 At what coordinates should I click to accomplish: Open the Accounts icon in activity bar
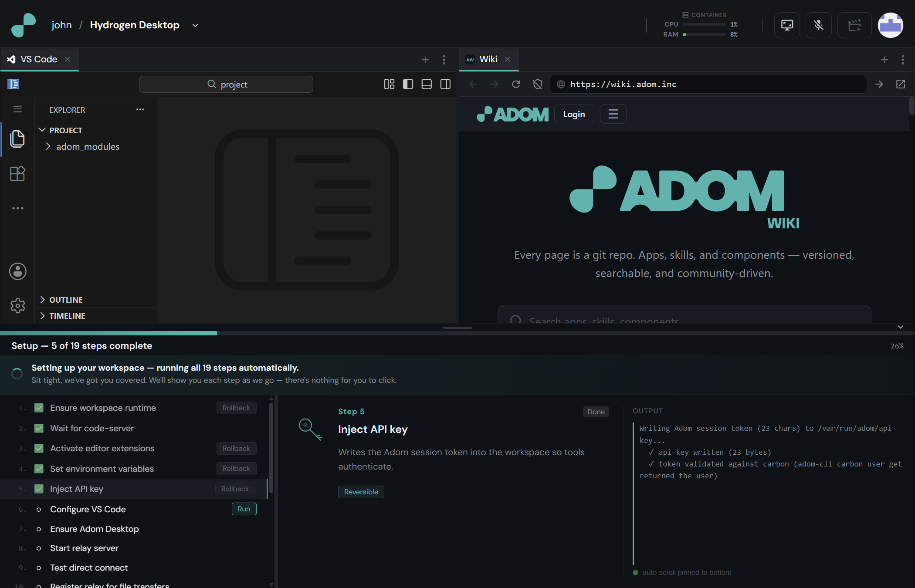pos(17,271)
